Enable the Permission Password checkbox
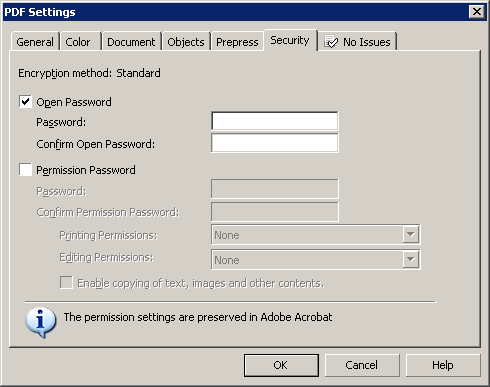 pos(25,170)
